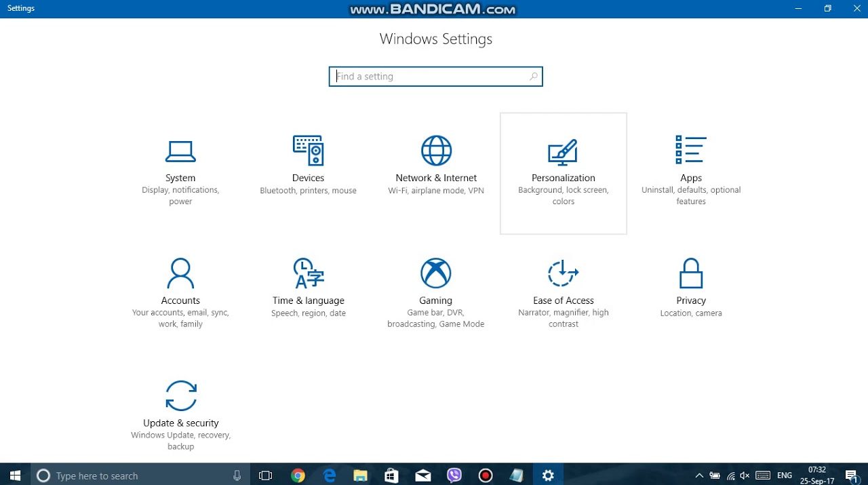Open Update & security sync icon

pos(181,395)
